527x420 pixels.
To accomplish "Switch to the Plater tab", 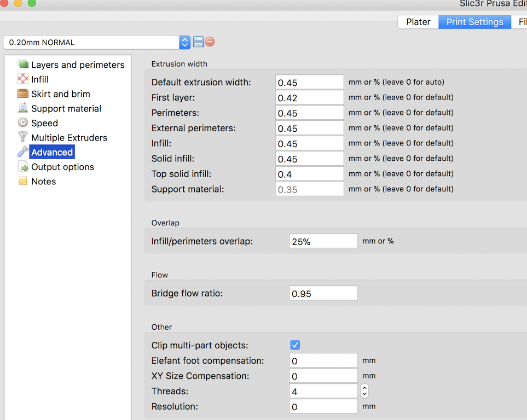I will (x=418, y=22).
